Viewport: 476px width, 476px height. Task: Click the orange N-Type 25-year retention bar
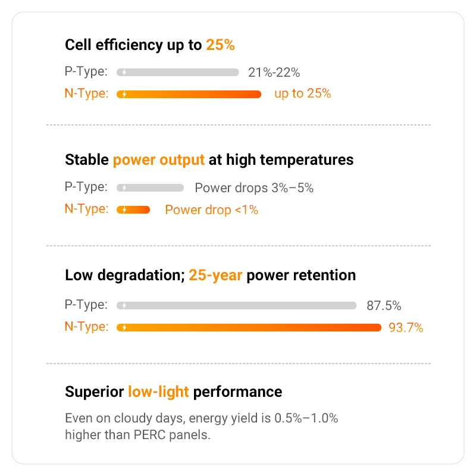point(250,327)
